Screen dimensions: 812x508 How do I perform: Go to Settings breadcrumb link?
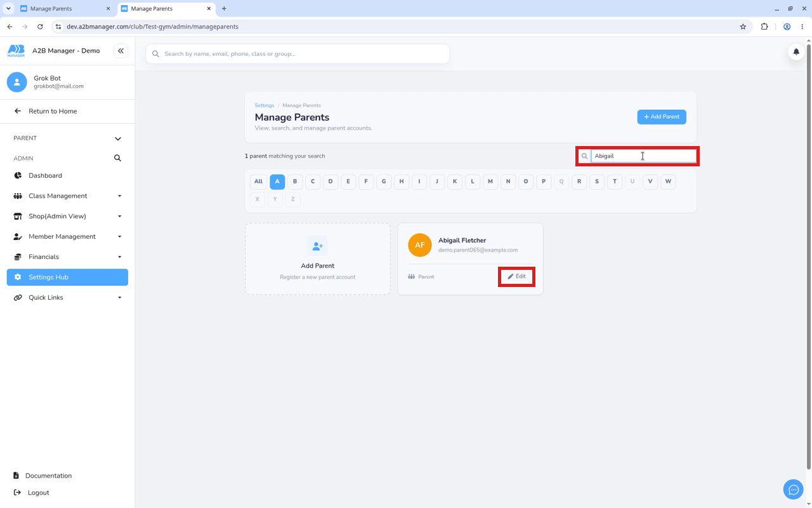pyautogui.click(x=265, y=105)
